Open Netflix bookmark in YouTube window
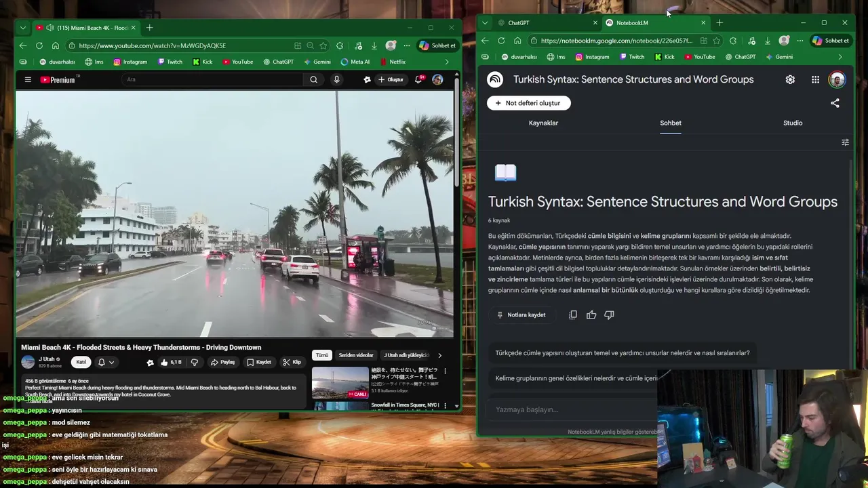The height and width of the screenshot is (488, 868). pos(393,62)
